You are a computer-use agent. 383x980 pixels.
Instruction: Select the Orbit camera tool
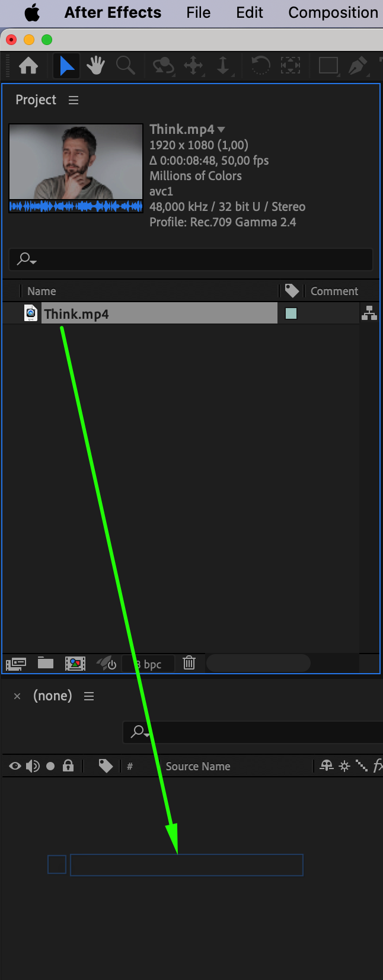(163, 65)
